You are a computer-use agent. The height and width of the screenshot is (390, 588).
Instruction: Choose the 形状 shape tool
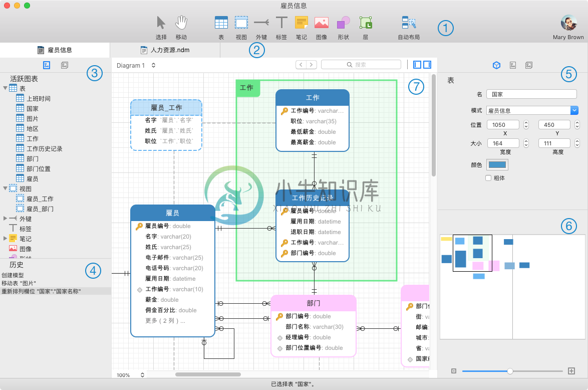[x=343, y=23]
